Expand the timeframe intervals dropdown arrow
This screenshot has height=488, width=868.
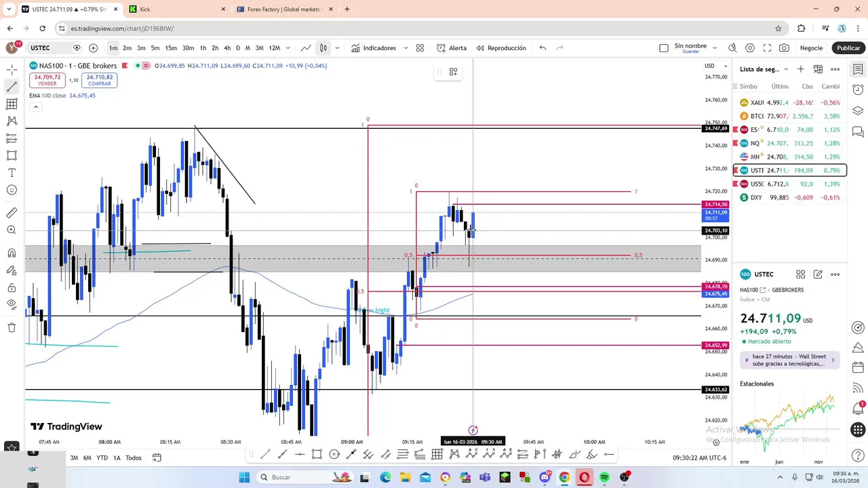point(288,48)
